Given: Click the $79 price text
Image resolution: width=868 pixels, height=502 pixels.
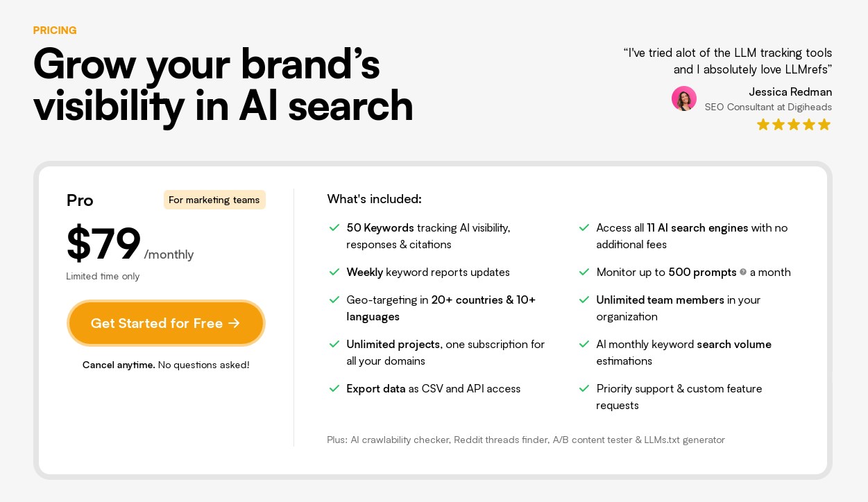Looking at the screenshot, I should pyautogui.click(x=103, y=244).
